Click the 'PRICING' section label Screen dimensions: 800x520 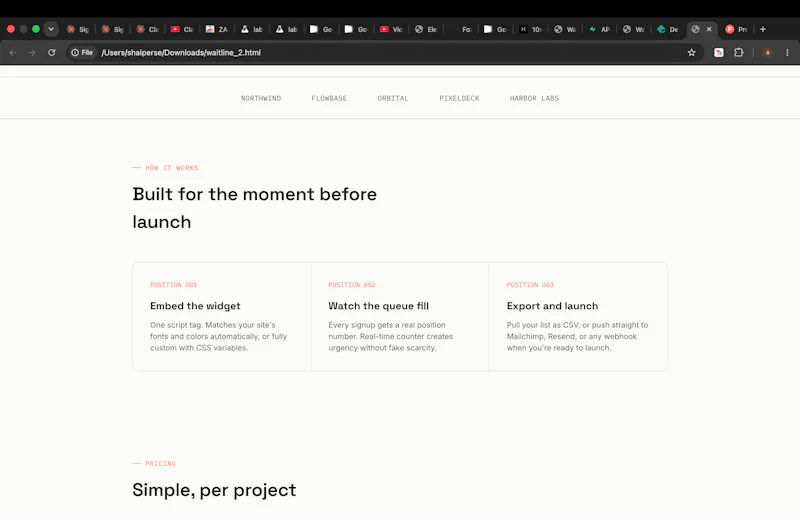click(x=160, y=463)
